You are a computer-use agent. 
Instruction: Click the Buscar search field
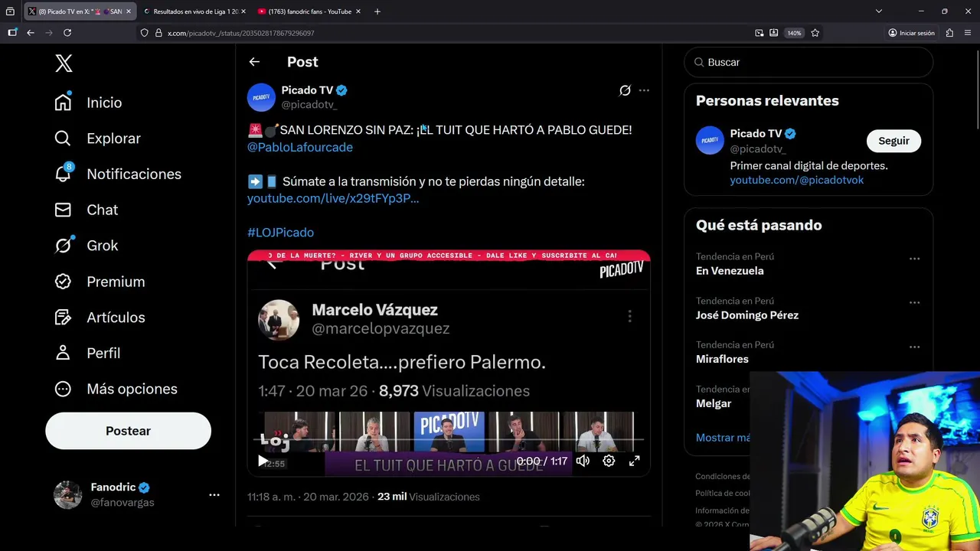[x=808, y=62]
